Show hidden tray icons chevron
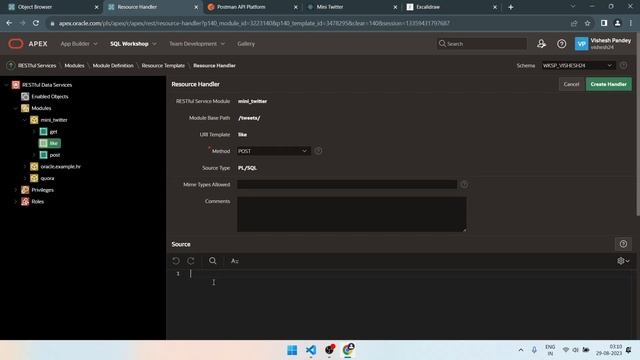640x360 pixels. click(x=520, y=350)
